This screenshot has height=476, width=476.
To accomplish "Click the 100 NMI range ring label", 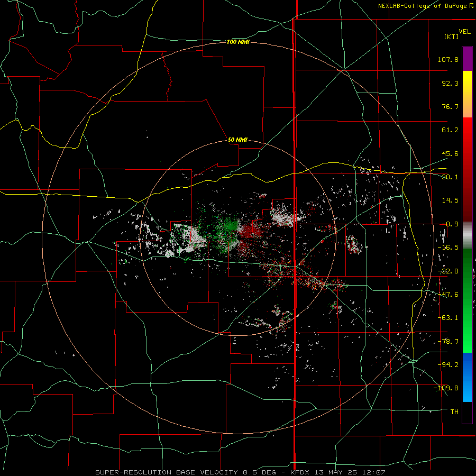I will 238,42.
